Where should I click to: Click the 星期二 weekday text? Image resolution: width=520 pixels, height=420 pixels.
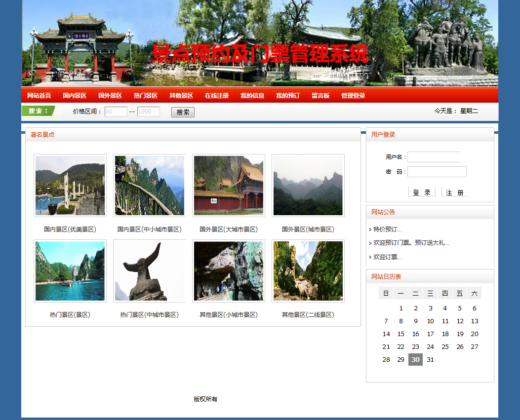pyautogui.click(x=469, y=111)
